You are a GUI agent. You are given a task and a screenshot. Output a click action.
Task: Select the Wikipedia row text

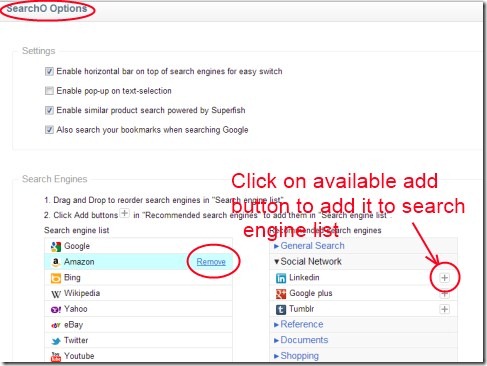(x=82, y=293)
